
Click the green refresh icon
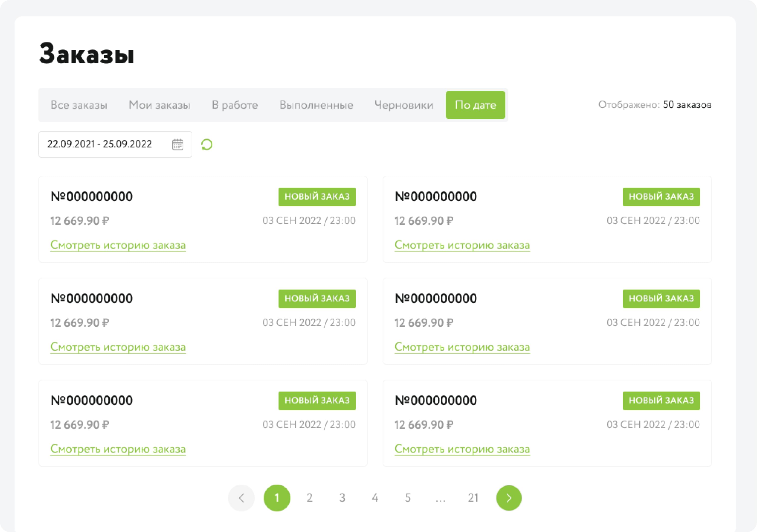click(x=207, y=144)
